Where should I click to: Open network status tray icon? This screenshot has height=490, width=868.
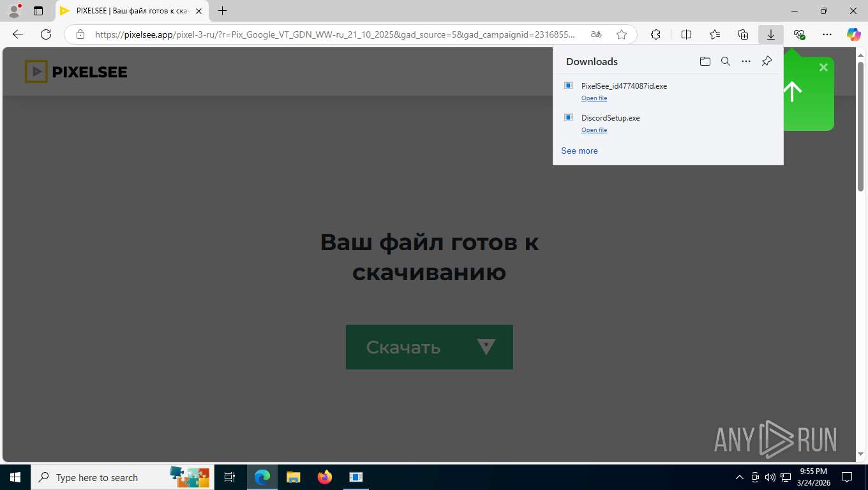(x=786, y=477)
